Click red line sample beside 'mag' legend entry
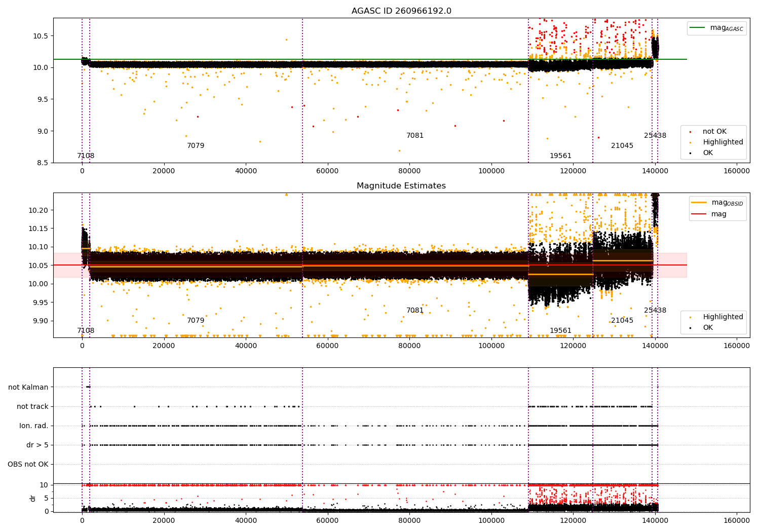Screen dimensions: 760x532 pyautogui.click(x=699, y=214)
